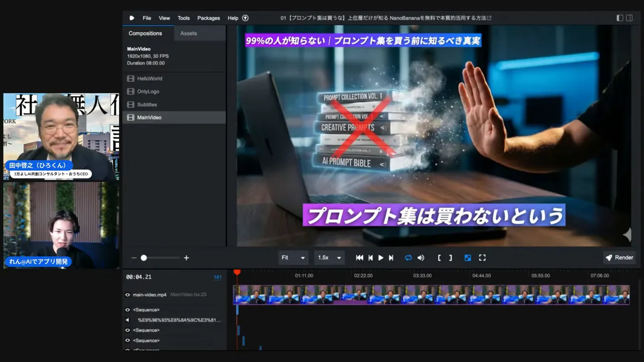Toggle visibility of the first Sequence track
This screenshot has height=362, width=644.
127,310
